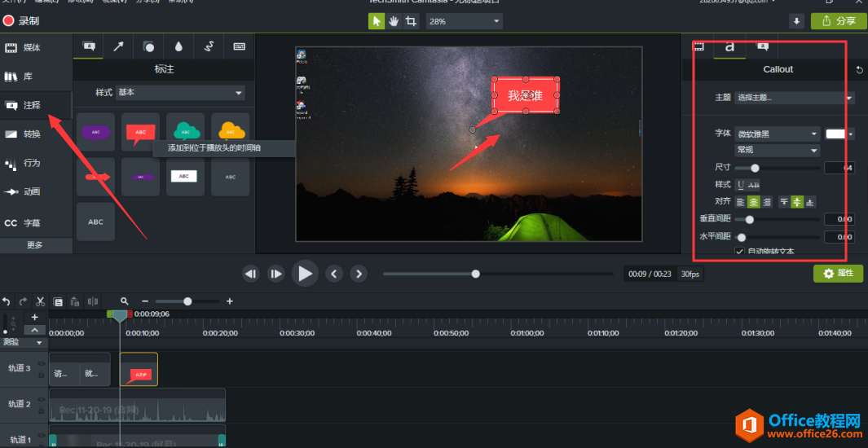Viewport: 868px width, 448px height.
Task: Align callout text to top
Action: coord(784,203)
